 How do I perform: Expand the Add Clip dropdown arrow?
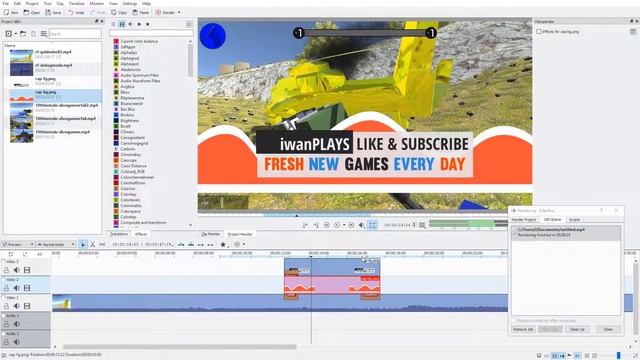click(16, 33)
